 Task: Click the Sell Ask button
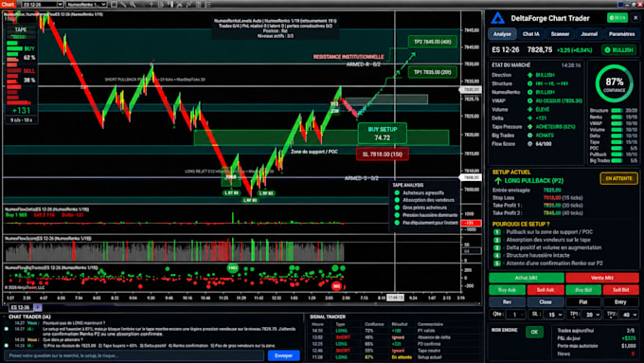545,290
